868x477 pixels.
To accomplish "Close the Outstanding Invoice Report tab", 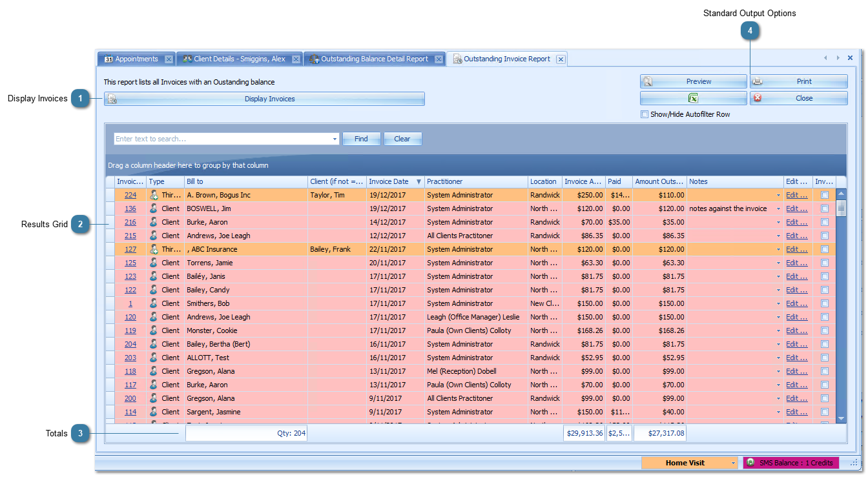I will (x=561, y=59).
